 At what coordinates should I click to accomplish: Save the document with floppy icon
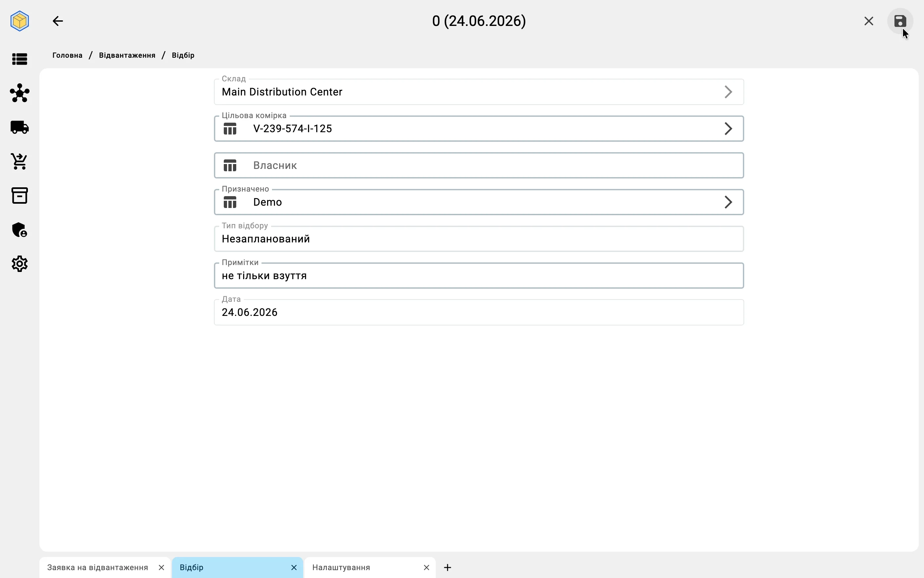pyautogui.click(x=900, y=21)
